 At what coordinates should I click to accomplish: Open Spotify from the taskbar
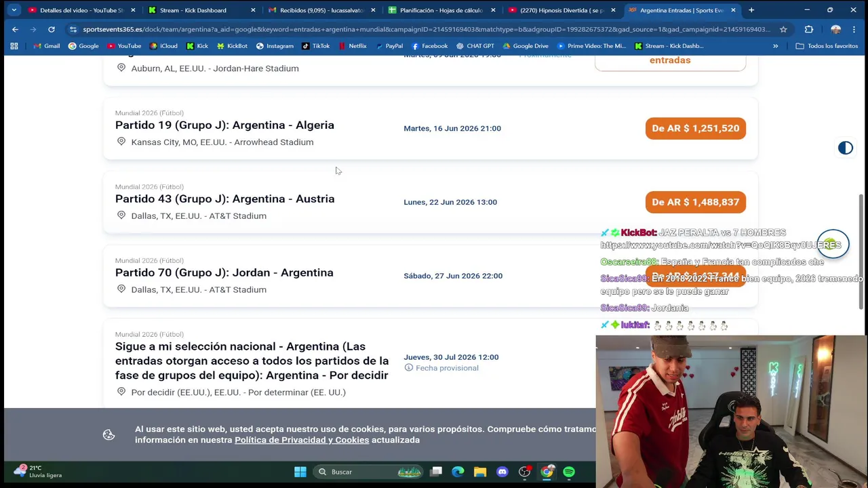569,472
